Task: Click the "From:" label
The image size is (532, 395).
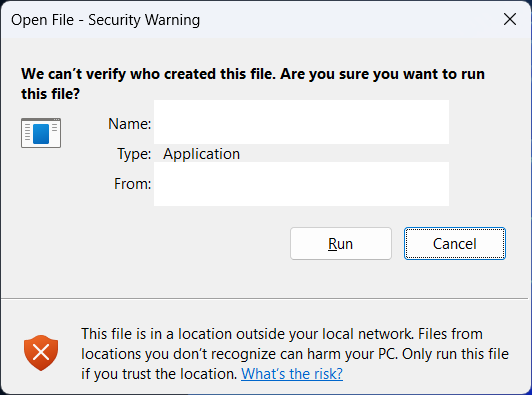Action: (x=132, y=184)
